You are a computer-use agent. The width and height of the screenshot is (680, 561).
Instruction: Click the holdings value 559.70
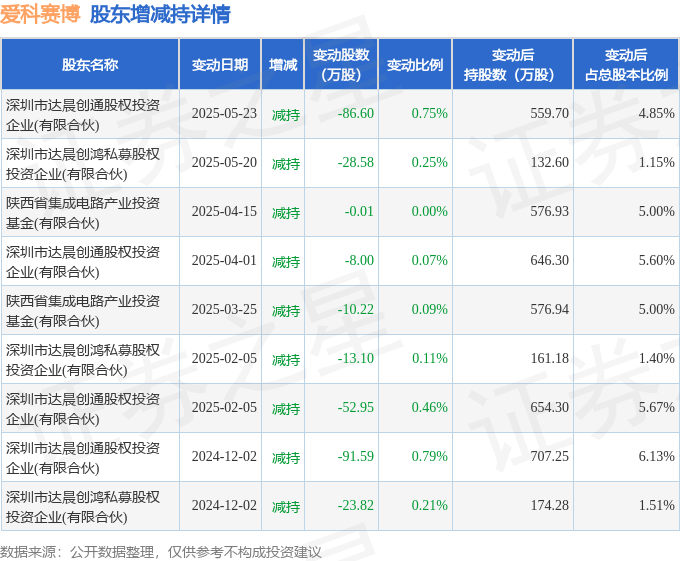(549, 114)
